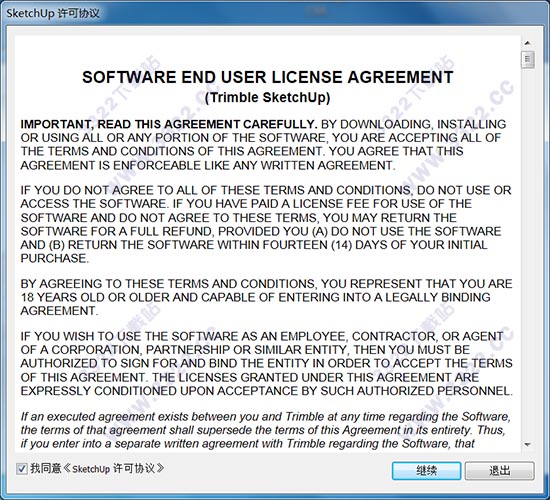Click the empty scrollbar track below the thumb
550x500 pixels.
(x=527, y=253)
